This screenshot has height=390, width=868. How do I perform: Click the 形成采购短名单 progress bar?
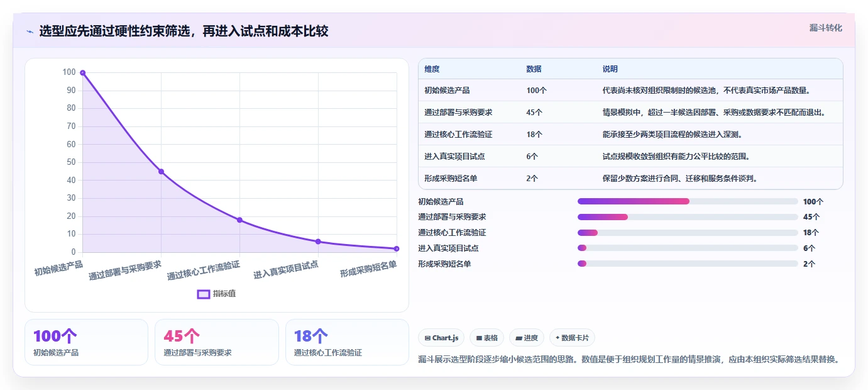click(x=688, y=264)
